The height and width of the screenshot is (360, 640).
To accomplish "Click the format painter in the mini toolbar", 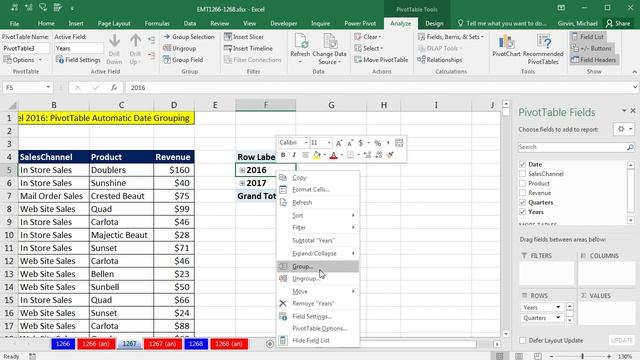I will 390,155.
